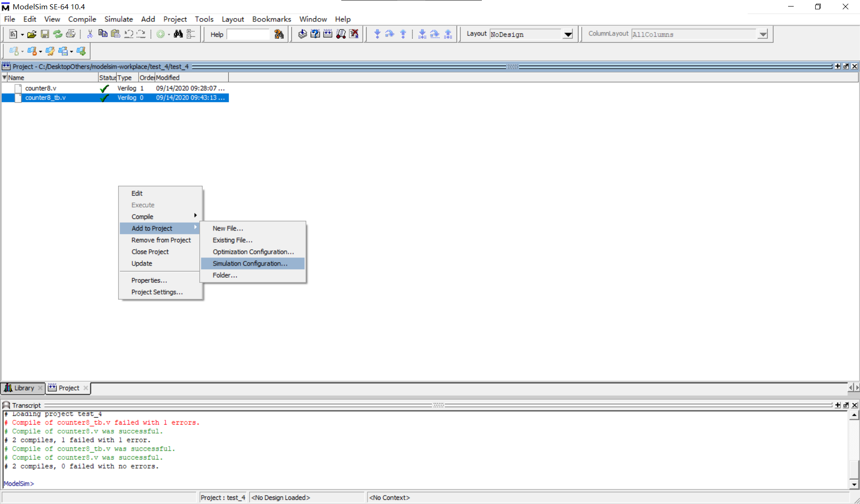Click the Compile toolbar icon
The width and height of the screenshot is (860, 504).
coord(302,34)
